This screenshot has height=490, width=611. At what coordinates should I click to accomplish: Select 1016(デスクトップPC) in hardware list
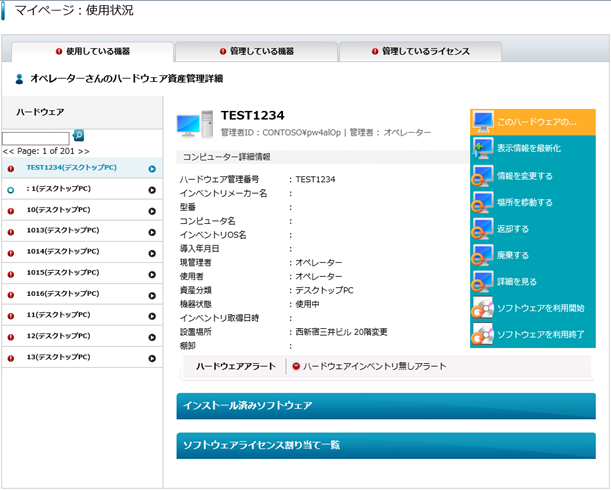click(x=63, y=293)
